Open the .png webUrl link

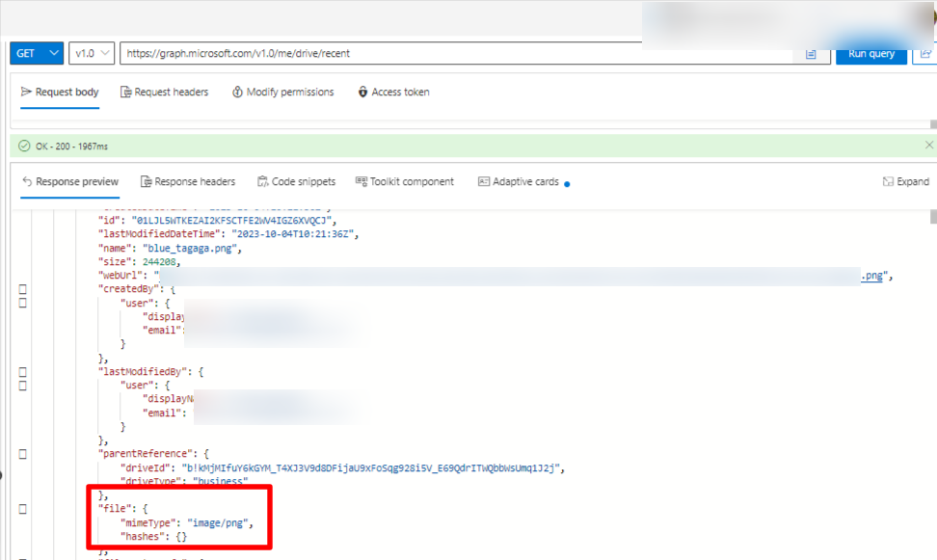pos(871,276)
